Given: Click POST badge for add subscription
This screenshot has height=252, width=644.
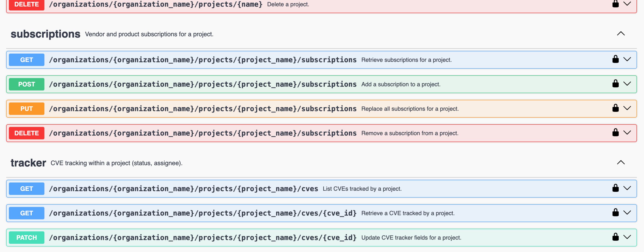Looking at the screenshot, I should click(27, 84).
